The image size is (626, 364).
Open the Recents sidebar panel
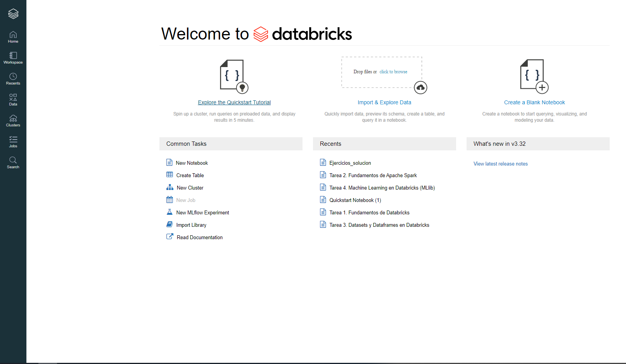click(x=13, y=79)
